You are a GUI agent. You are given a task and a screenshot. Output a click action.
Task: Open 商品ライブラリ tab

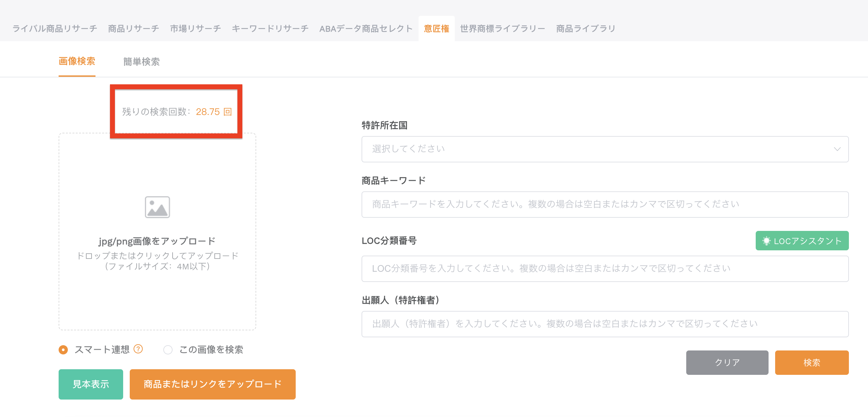585,29
